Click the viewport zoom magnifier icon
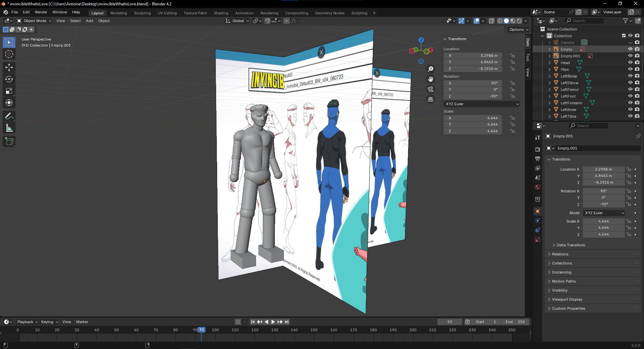Viewport: 644px width, 349px height. click(x=431, y=69)
